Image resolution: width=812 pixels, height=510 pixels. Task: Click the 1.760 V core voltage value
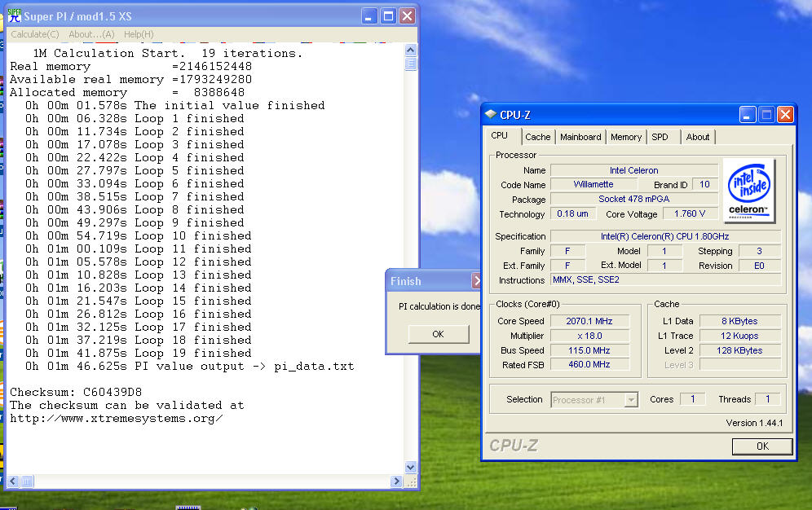click(690, 213)
